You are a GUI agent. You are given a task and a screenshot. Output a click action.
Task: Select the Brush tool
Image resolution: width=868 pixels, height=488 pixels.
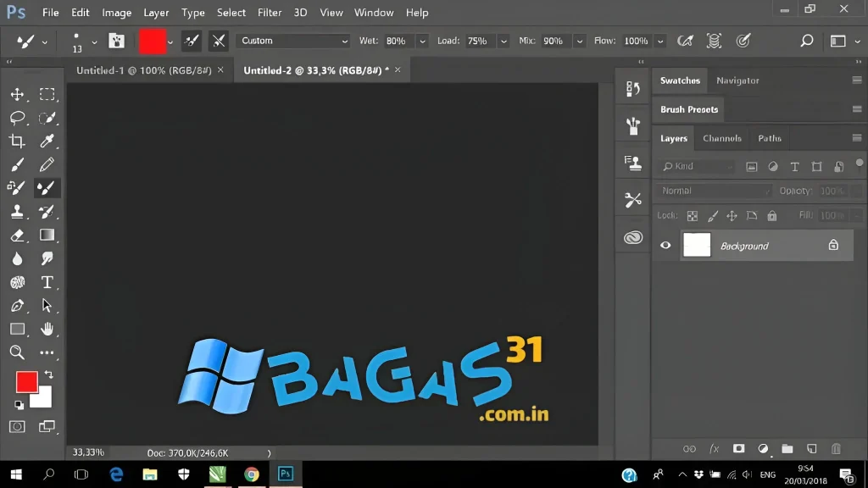click(17, 164)
